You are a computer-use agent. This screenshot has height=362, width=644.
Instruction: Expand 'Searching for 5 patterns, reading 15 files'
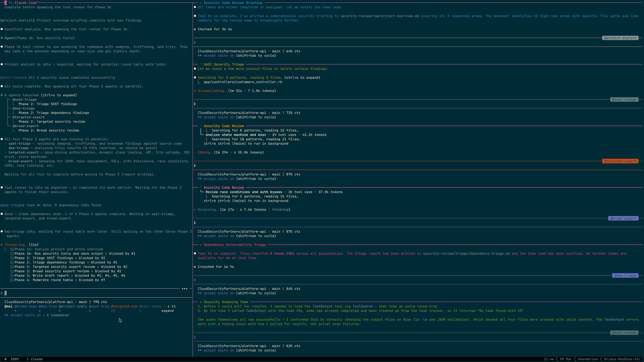coord(255,196)
